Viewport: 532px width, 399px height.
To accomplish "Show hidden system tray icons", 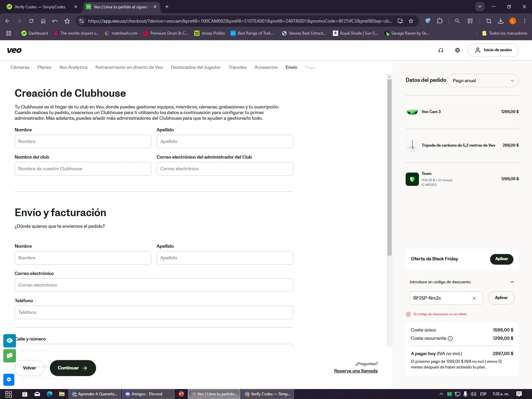I will [x=441, y=394].
